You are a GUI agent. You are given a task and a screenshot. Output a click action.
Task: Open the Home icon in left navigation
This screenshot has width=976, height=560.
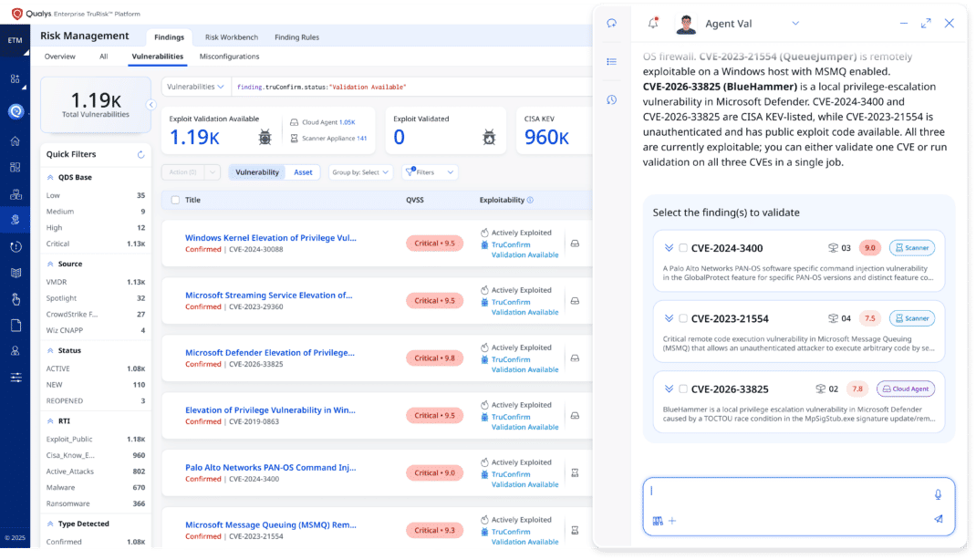click(x=16, y=141)
